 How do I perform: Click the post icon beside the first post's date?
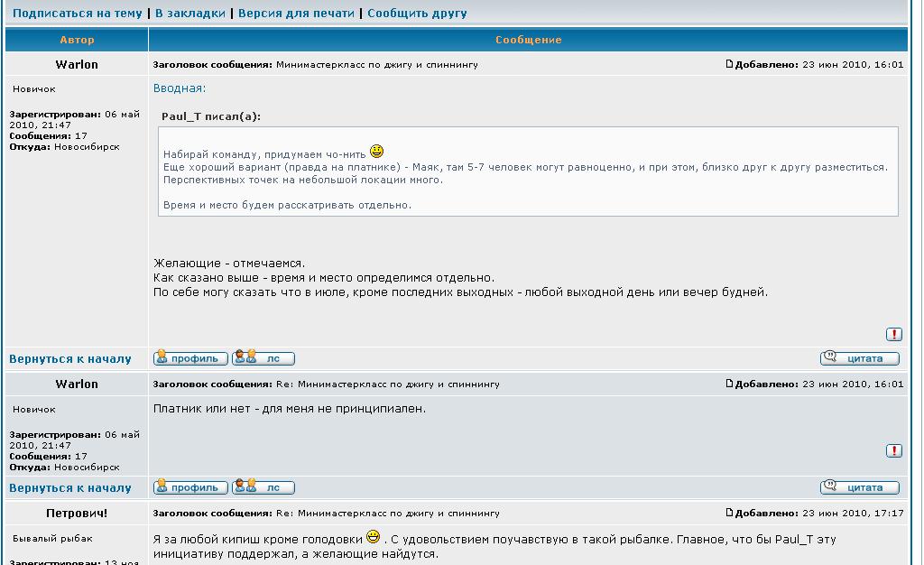coord(730,65)
